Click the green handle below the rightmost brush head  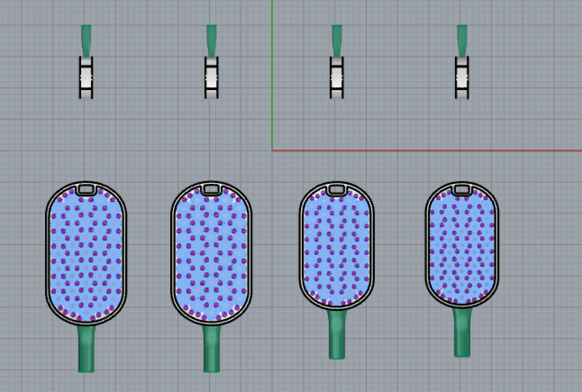tap(462, 333)
